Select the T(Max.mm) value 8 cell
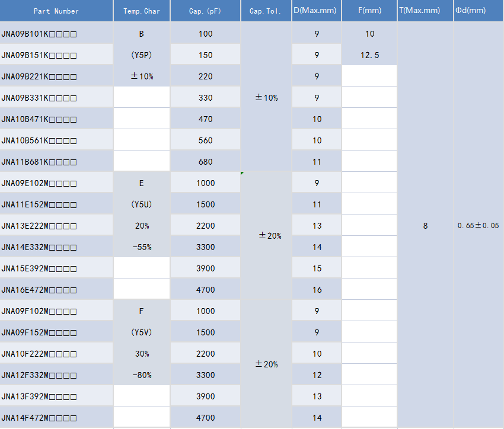Screen dimensions: 504x429 [425, 225]
